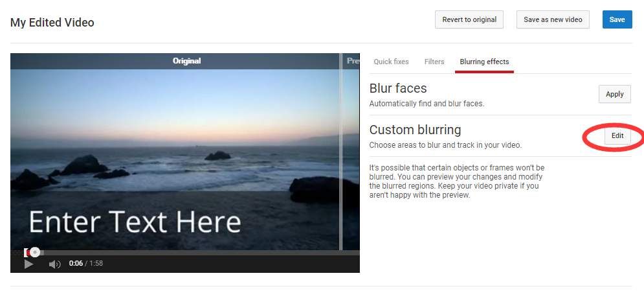Switch to the Filters tab

tap(434, 62)
